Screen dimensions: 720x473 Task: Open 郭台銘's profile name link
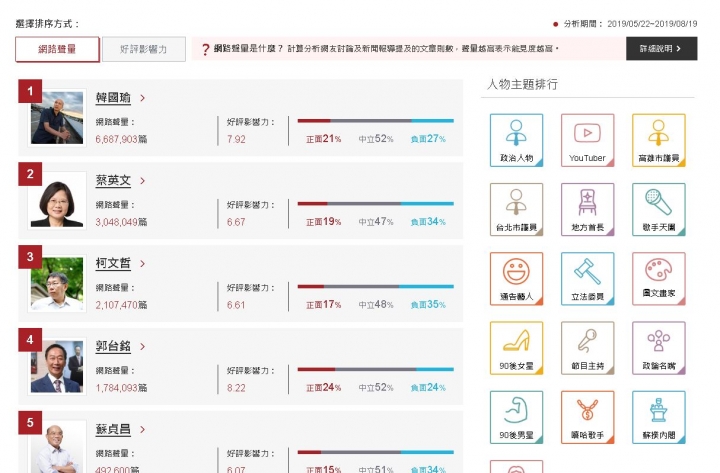click(113, 346)
